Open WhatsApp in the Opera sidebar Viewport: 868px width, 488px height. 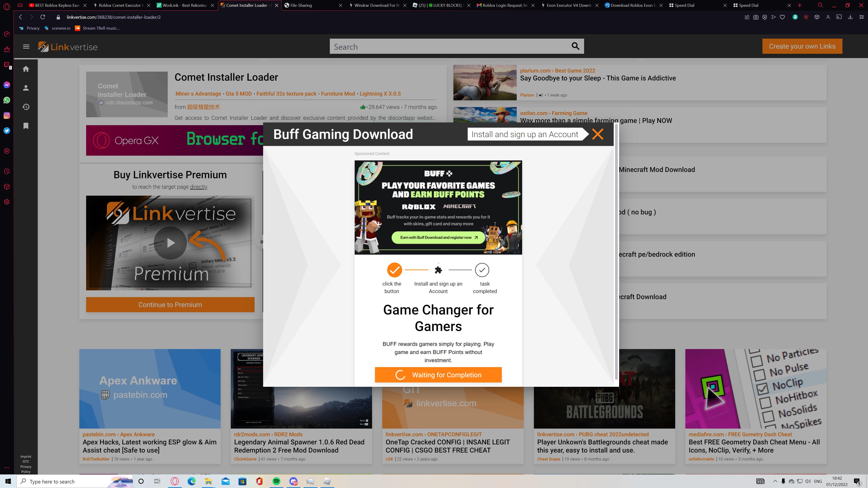click(x=7, y=100)
